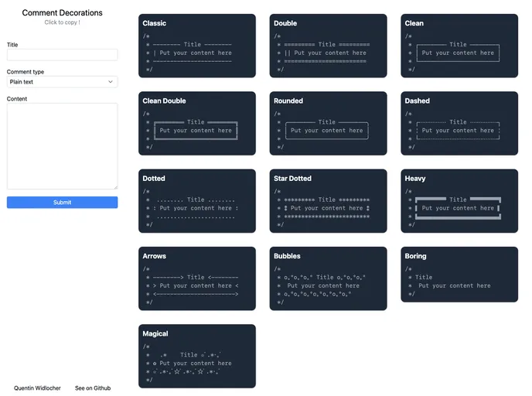Copy the Clean Double decoration

point(196,124)
